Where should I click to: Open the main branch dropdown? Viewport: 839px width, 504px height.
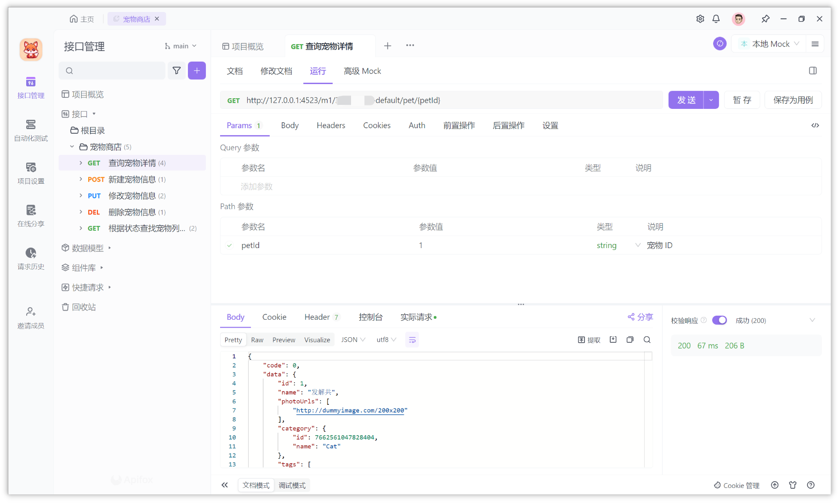tap(181, 45)
